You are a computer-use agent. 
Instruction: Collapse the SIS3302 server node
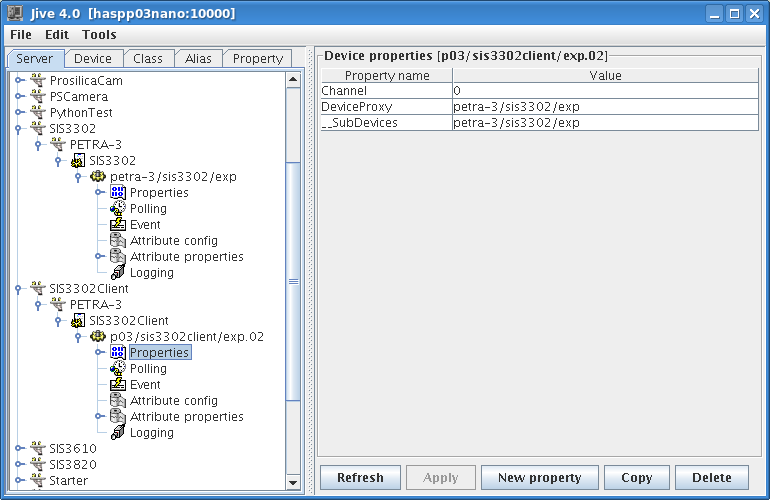[18, 129]
